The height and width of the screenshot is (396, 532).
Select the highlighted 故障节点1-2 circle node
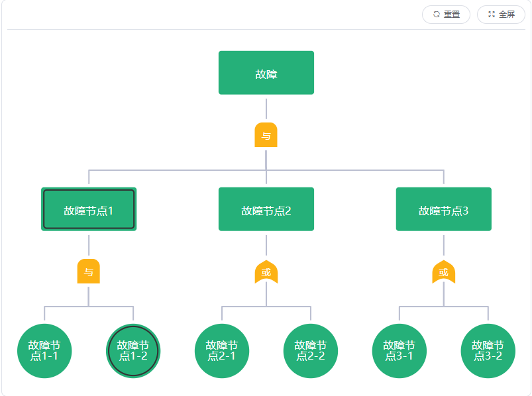[133, 351]
